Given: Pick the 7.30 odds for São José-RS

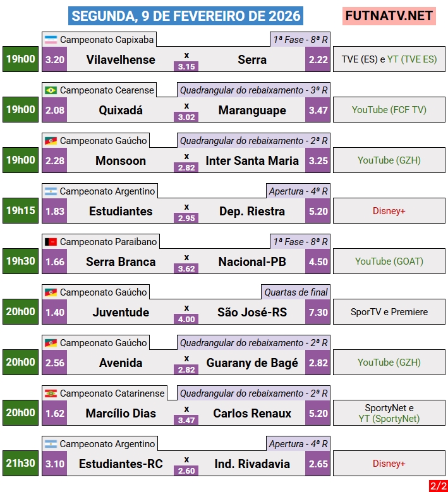Looking at the screenshot, I should [318, 312].
